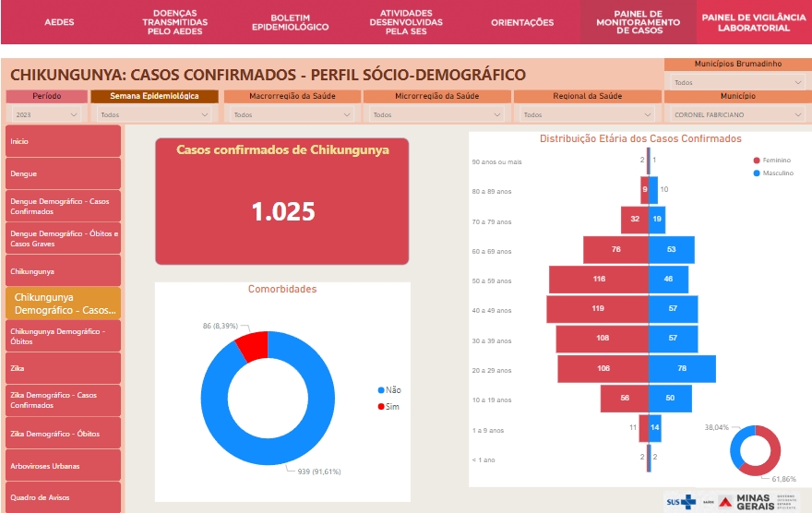Click the Masculino legend marker

point(756,173)
